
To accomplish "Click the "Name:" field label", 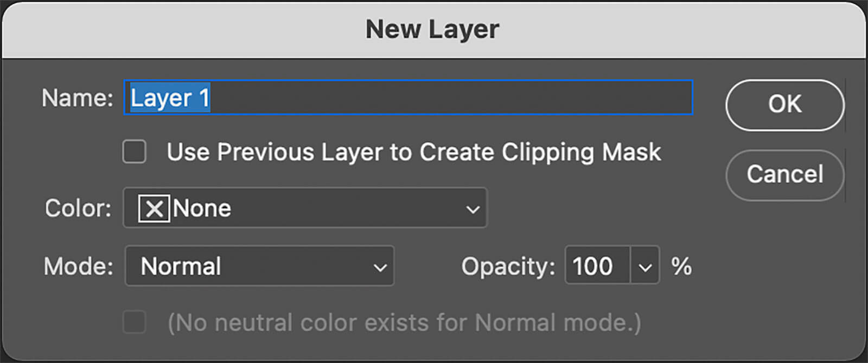I will point(77,98).
